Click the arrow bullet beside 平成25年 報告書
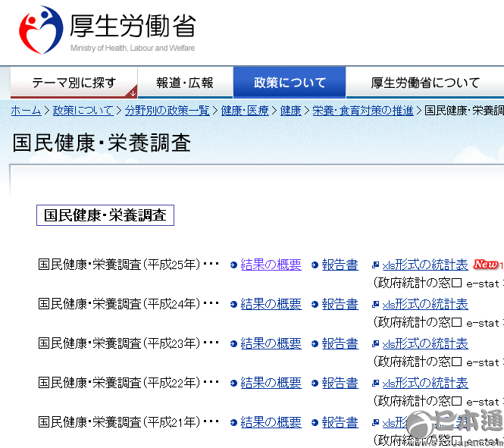This screenshot has width=504, height=448. [315, 265]
